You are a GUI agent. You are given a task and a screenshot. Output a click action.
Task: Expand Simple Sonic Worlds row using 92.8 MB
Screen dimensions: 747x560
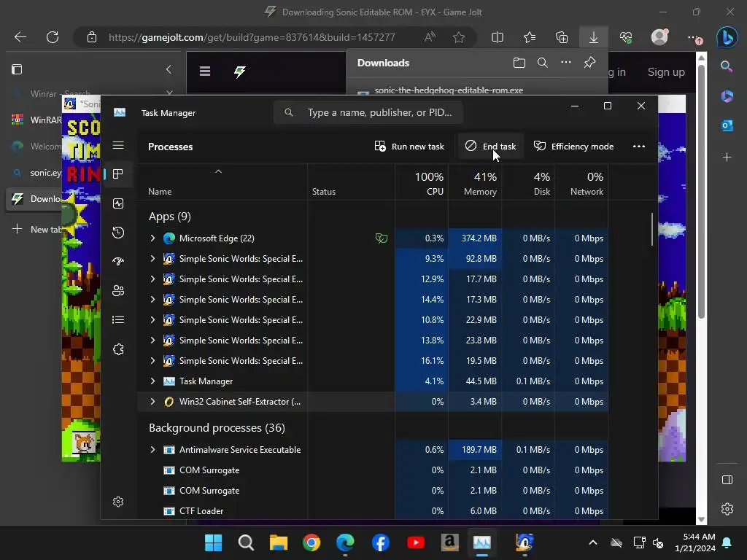(x=152, y=259)
